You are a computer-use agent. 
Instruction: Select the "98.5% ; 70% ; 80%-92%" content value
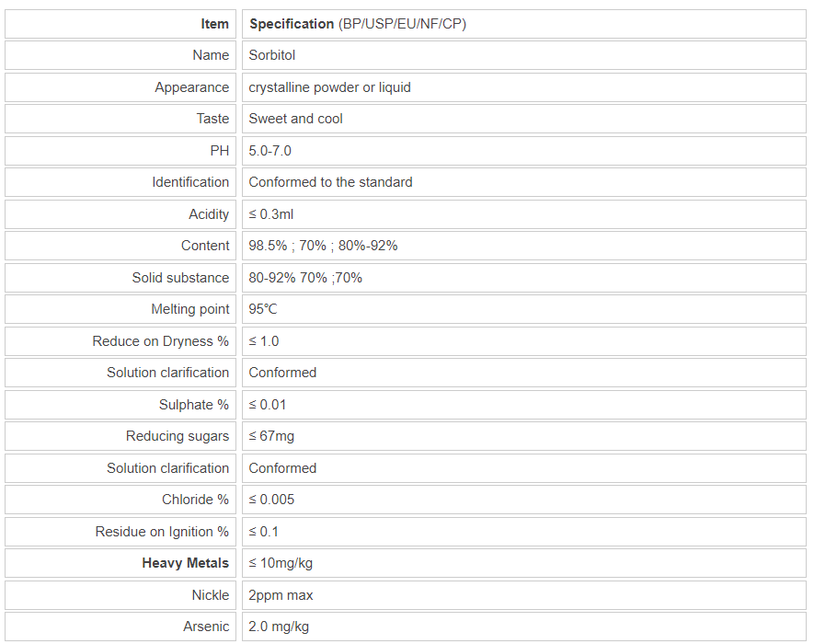pyautogui.click(x=323, y=246)
